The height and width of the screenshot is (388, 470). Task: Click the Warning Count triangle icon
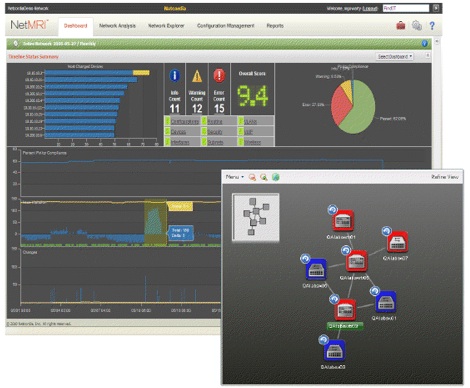point(197,76)
